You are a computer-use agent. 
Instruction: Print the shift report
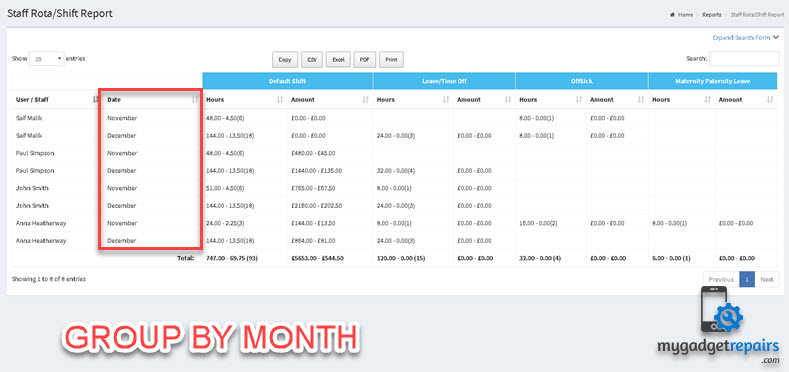click(391, 60)
